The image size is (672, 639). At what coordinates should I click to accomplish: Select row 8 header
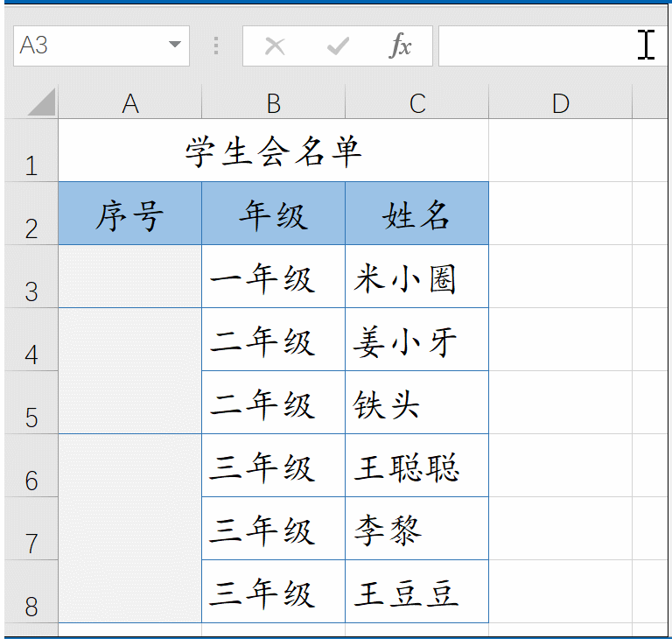31,592
